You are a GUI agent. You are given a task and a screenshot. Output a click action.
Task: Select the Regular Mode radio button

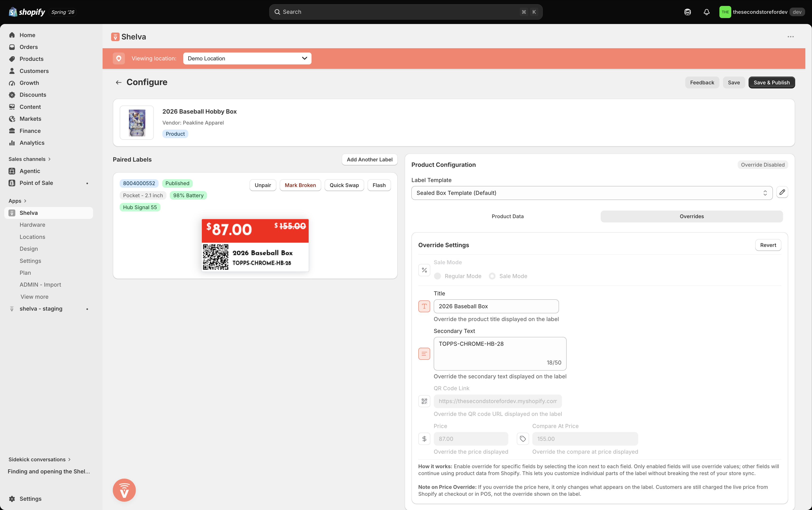coord(437,276)
